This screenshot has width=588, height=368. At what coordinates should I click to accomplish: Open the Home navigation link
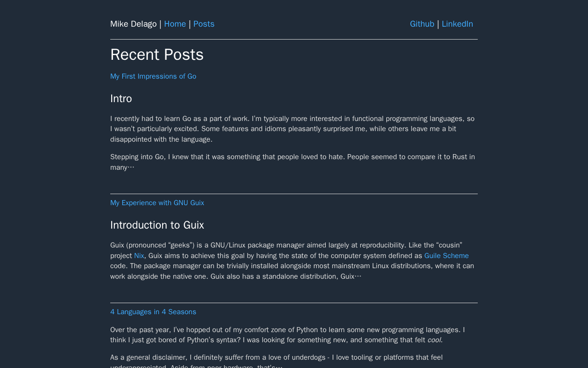pos(175,24)
